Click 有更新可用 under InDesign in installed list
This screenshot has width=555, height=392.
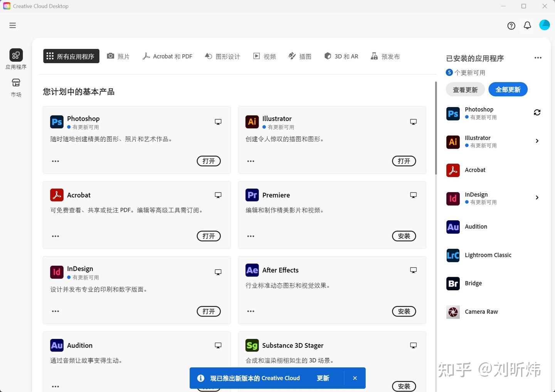click(x=483, y=202)
